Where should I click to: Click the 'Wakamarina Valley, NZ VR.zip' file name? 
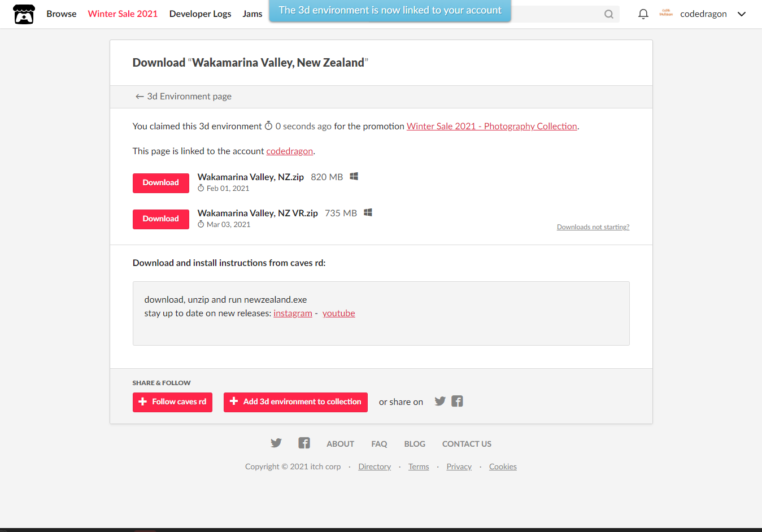pyautogui.click(x=258, y=213)
